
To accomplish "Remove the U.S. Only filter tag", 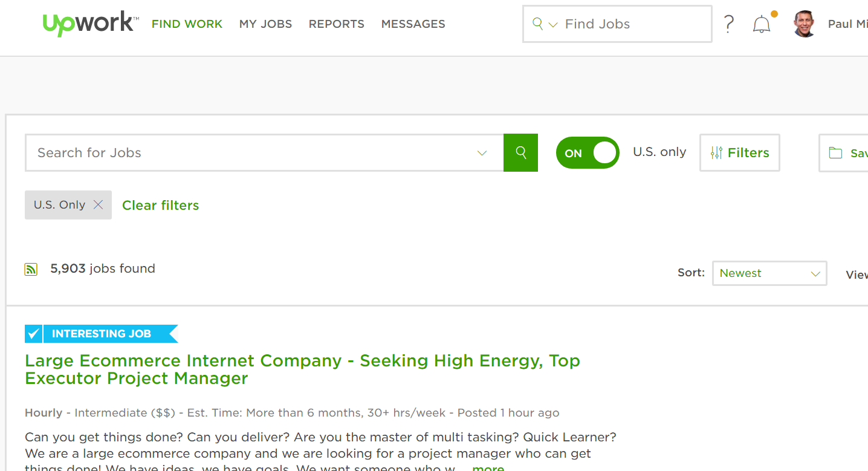I will coord(98,205).
